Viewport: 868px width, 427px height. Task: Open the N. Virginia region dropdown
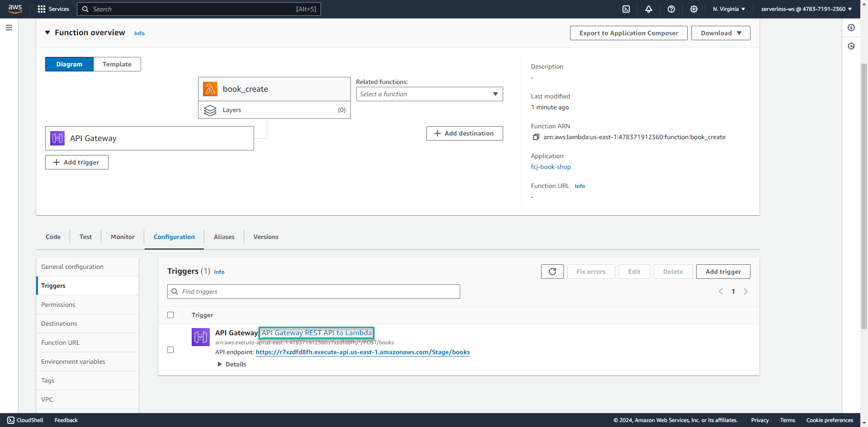tap(729, 9)
